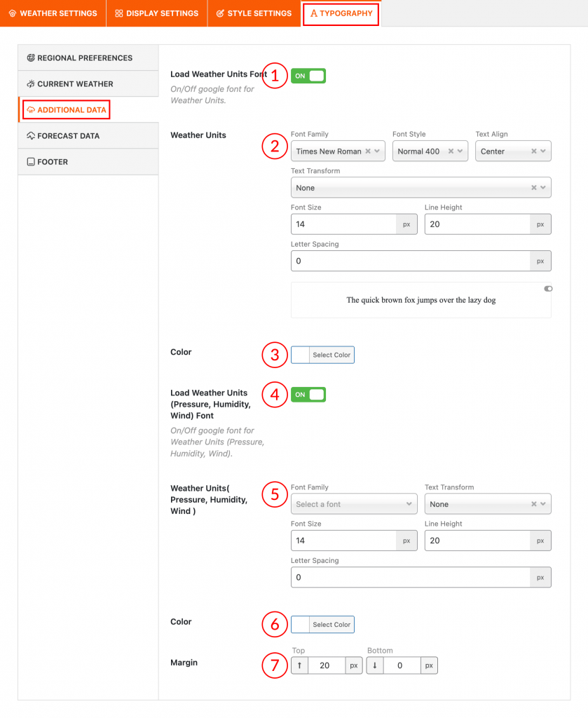Screen dimensions: 588x718
Task: Click Weather Units color swatch preview
Action: tap(300, 355)
